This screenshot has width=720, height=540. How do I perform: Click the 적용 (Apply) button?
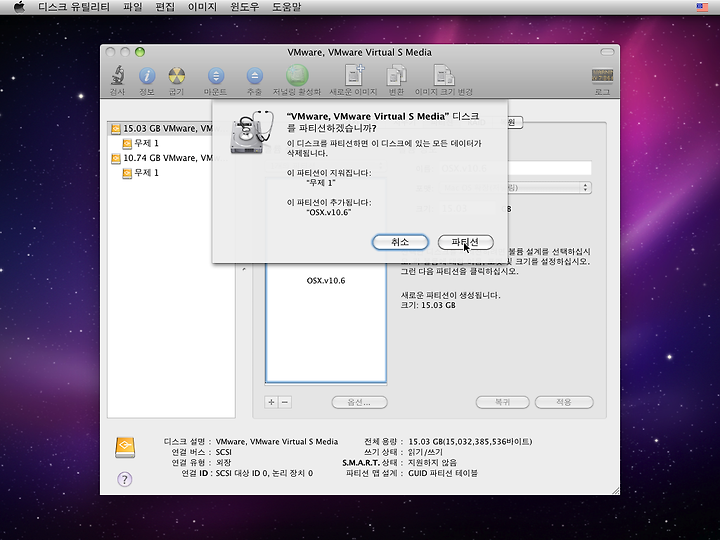coord(564,402)
